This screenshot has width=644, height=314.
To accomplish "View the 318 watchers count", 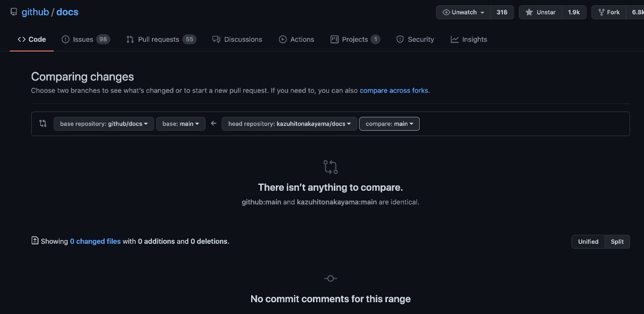I will 502,12.
